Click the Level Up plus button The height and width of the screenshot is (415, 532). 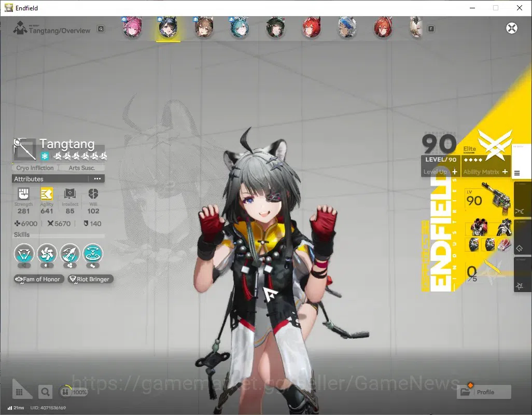point(455,172)
